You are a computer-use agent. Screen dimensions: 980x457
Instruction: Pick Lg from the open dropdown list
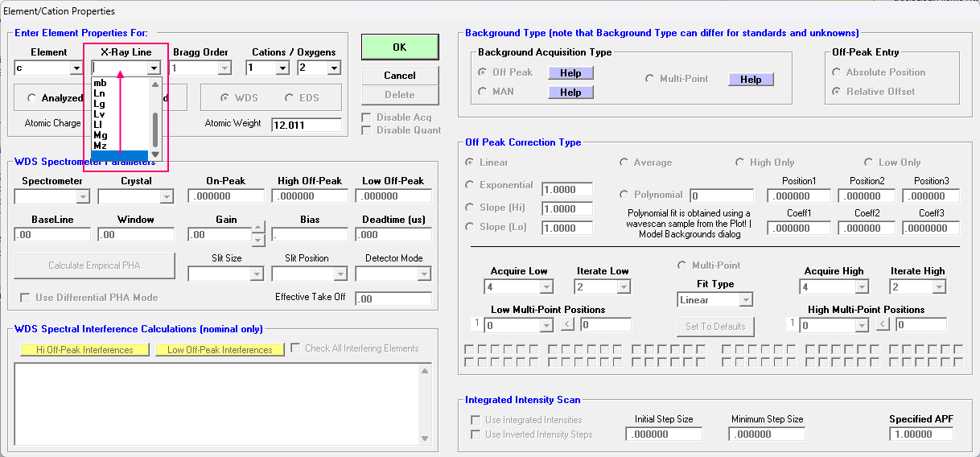[x=100, y=104]
